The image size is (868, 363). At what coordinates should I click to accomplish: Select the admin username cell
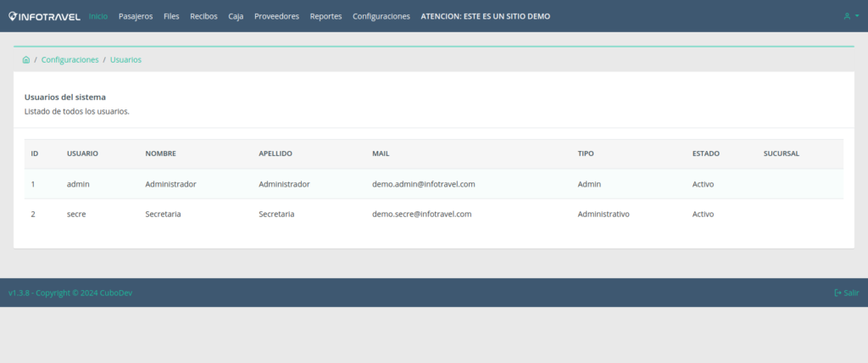click(78, 184)
